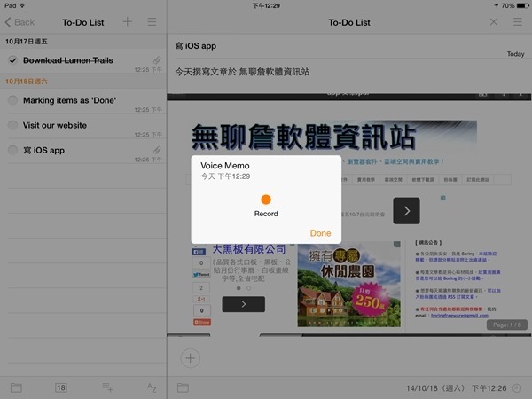Check off Visit our website
Image resolution: width=532 pixels, height=399 pixels.
point(12,125)
